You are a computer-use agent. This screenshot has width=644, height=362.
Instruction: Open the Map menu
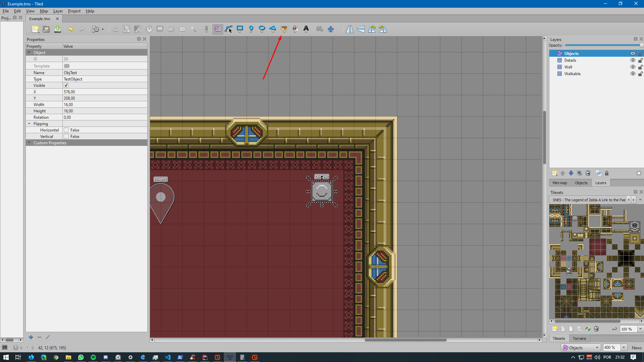coord(44,11)
